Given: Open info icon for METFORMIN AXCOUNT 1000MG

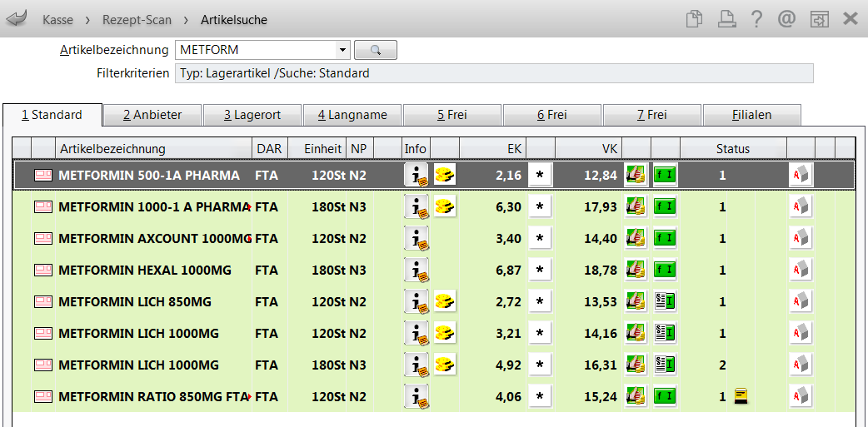Looking at the screenshot, I should pos(417,238).
